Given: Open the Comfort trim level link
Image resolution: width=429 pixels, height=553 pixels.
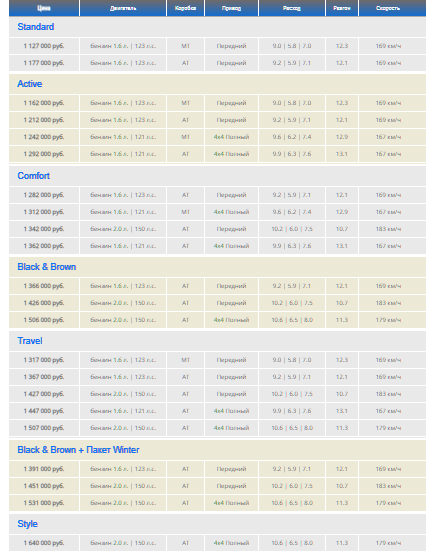Looking at the screenshot, I should point(34,176).
